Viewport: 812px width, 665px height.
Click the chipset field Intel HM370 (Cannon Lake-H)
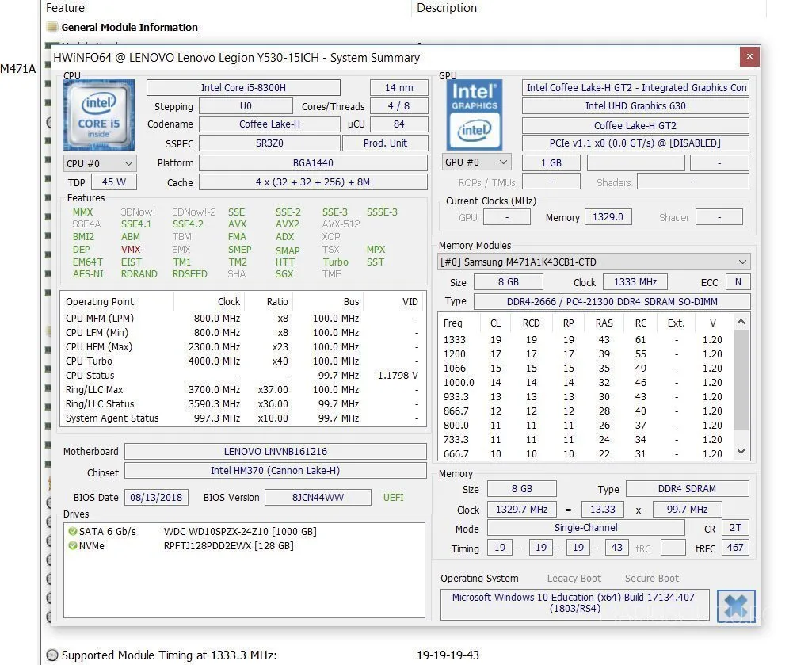276,471
